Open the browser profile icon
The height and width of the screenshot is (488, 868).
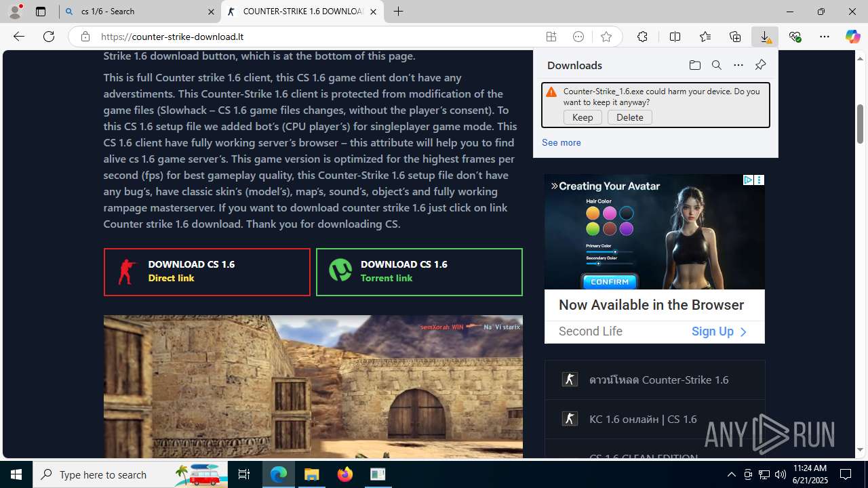point(15,12)
